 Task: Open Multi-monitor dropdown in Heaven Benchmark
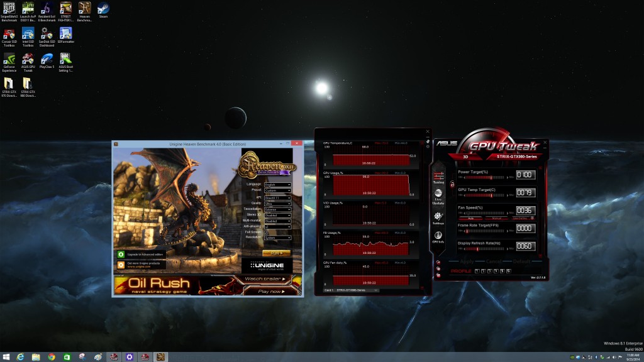277,221
